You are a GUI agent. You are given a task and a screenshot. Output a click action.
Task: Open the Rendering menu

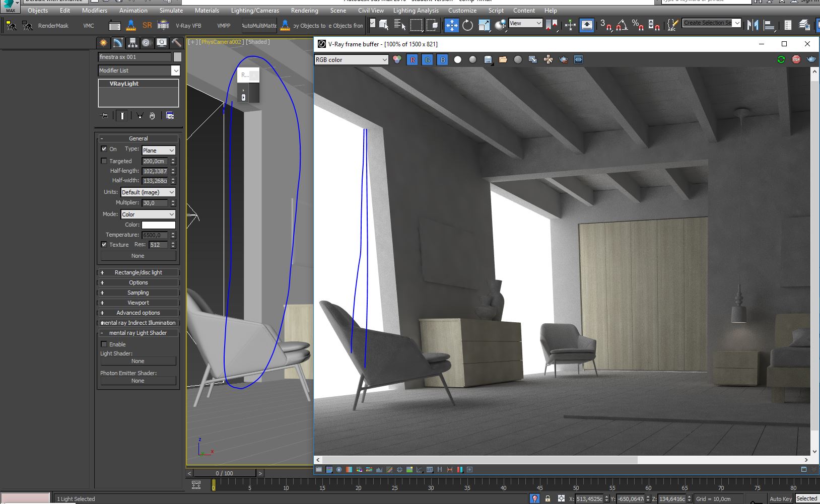[x=305, y=10]
